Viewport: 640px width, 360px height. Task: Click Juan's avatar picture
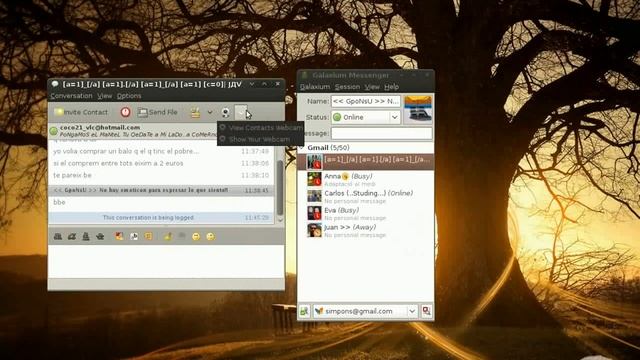(314, 231)
